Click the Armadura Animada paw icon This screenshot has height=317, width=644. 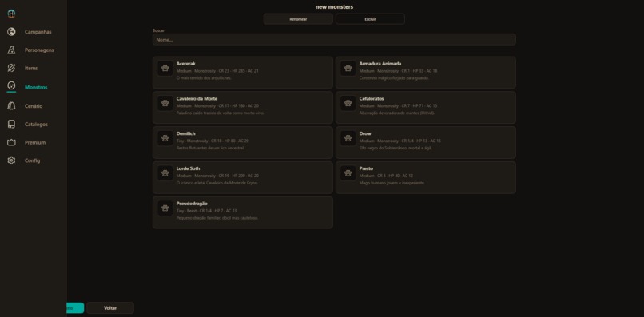(x=348, y=68)
